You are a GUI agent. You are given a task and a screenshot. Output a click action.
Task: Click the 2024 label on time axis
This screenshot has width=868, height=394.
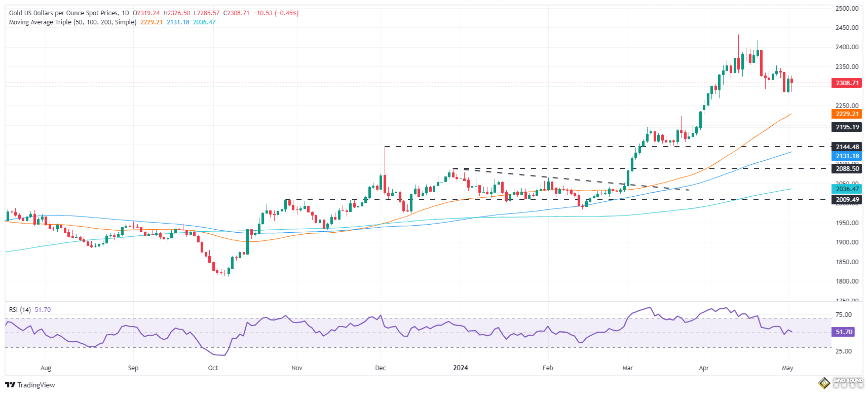(460, 368)
